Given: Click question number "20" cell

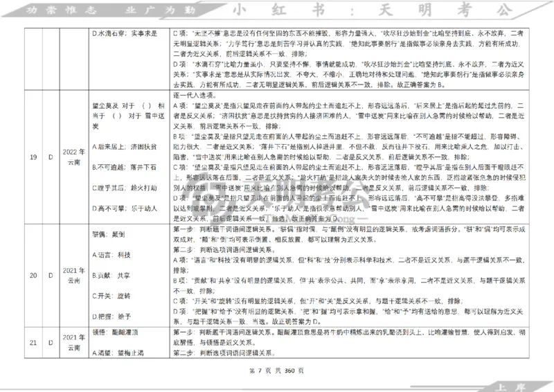Looking at the screenshot, I should coord(33,276).
